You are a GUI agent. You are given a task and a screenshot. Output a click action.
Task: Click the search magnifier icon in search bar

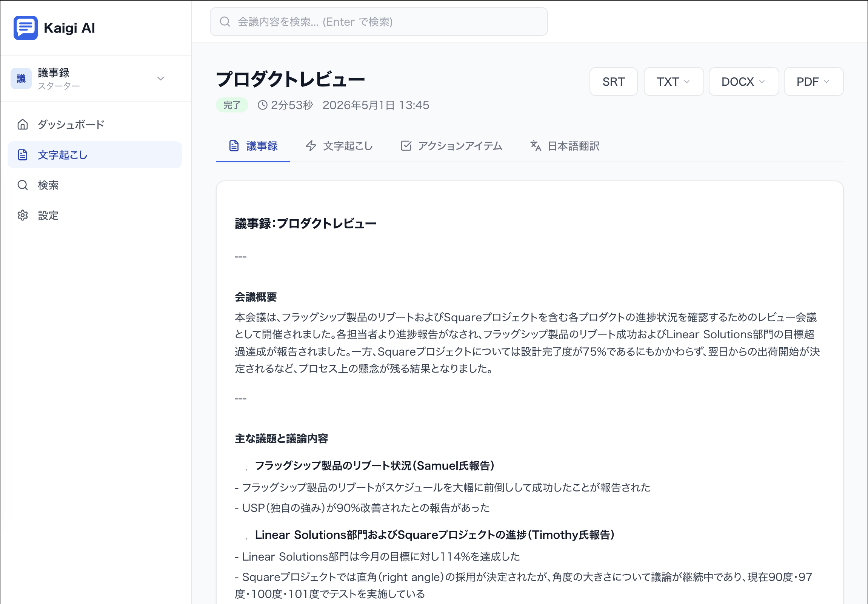[225, 22]
